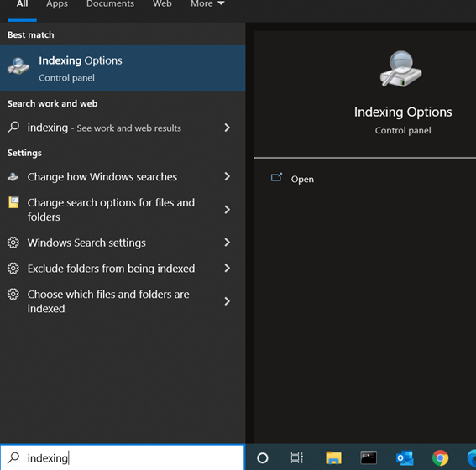The image size is (476, 470).
Task: Open File Explorer from the taskbar
Action: click(x=333, y=458)
